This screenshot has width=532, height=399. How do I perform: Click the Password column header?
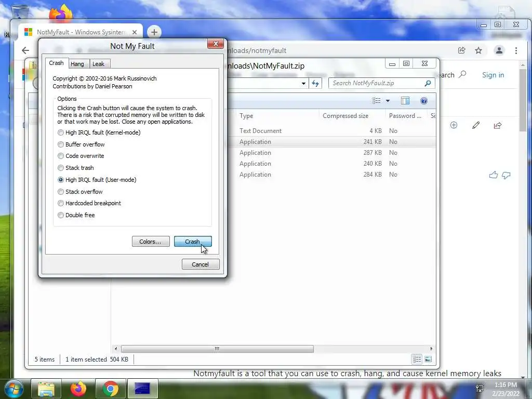pyautogui.click(x=405, y=116)
